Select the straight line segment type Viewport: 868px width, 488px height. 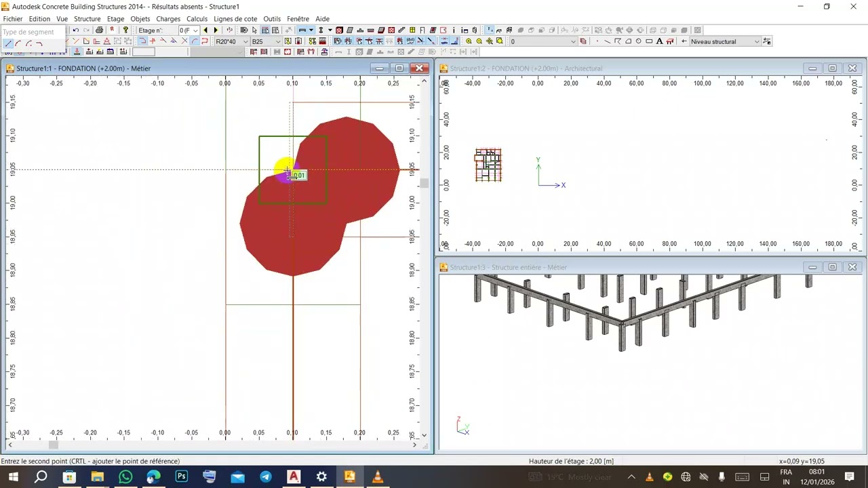click(8, 43)
